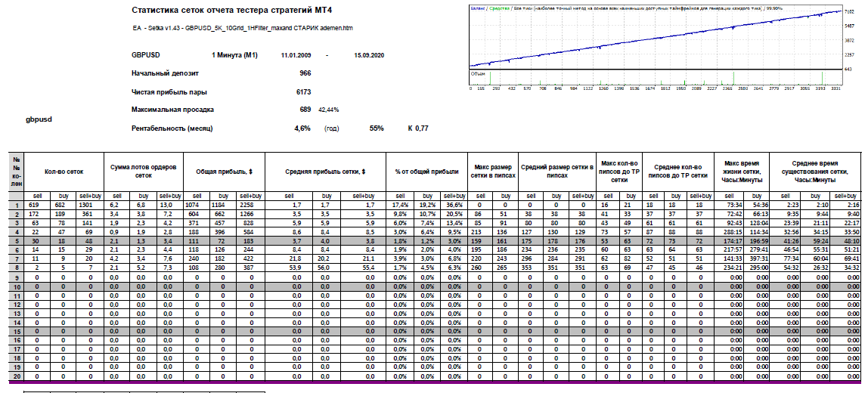Click the '1074' sell profit cell
Viewport: 868px width, 393px height.
coord(196,205)
